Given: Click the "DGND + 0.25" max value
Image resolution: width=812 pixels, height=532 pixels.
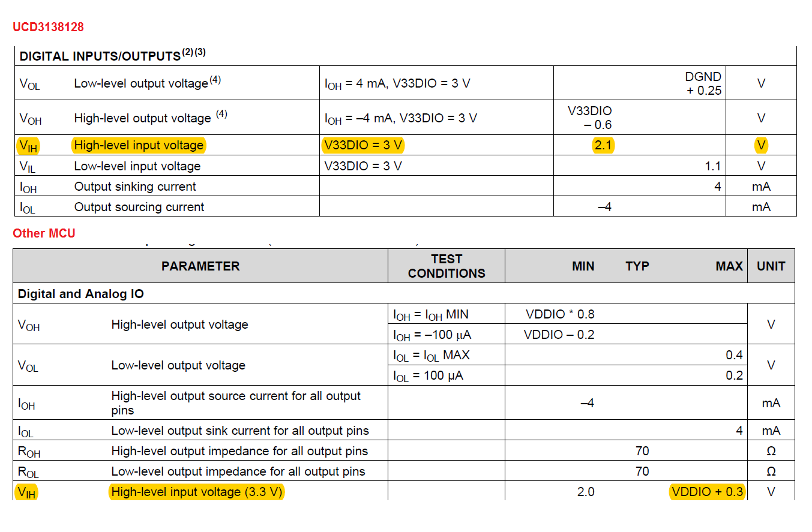Looking at the screenshot, I should click(703, 84).
